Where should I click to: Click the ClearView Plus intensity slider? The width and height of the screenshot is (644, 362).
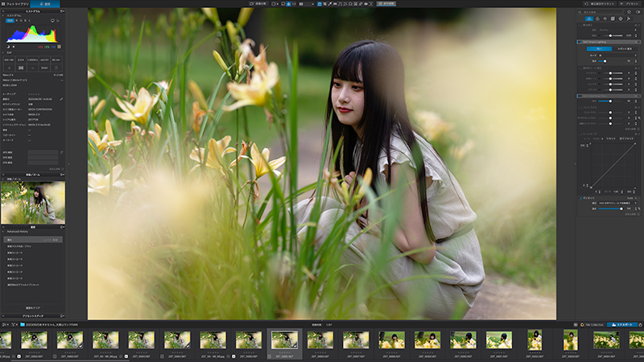pyautogui.click(x=610, y=101)
